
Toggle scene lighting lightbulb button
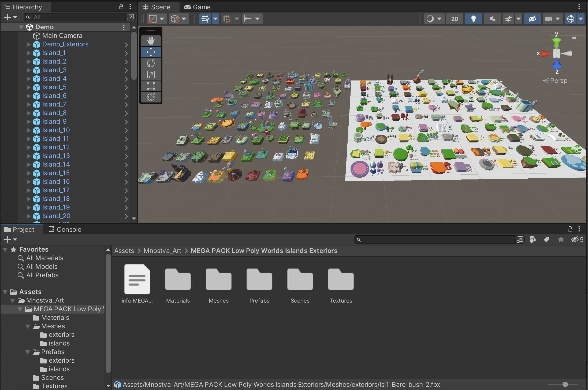coord(473,19)
